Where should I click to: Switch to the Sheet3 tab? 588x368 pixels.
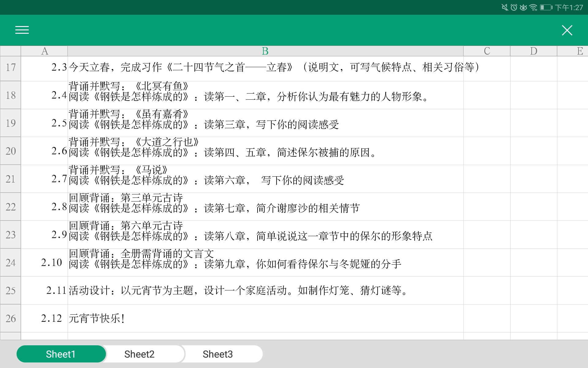(218, 354)
